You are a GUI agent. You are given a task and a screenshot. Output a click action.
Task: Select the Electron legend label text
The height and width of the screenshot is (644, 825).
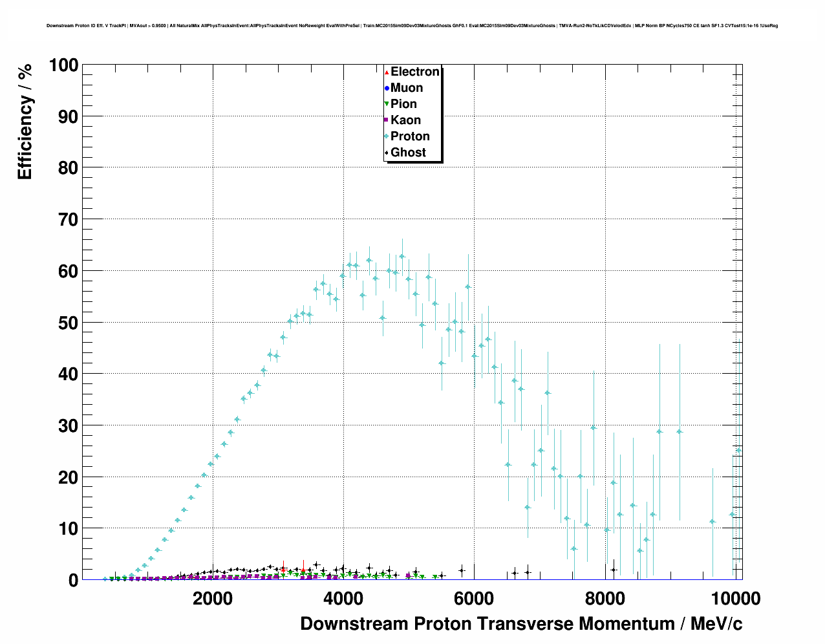pyautogui.click(x=415, y=72)
